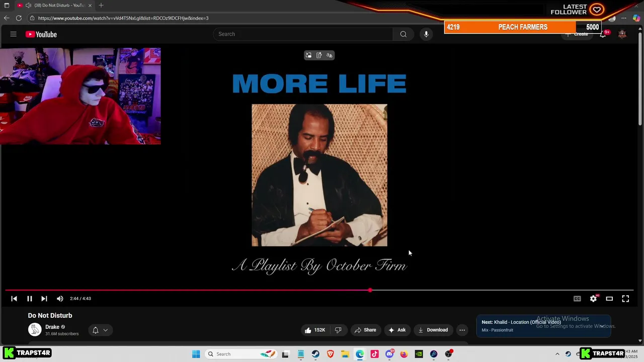Viewport: 644px width, 362px height.
Task: Open the Ask AI button
Action: (x=397, y=330)
